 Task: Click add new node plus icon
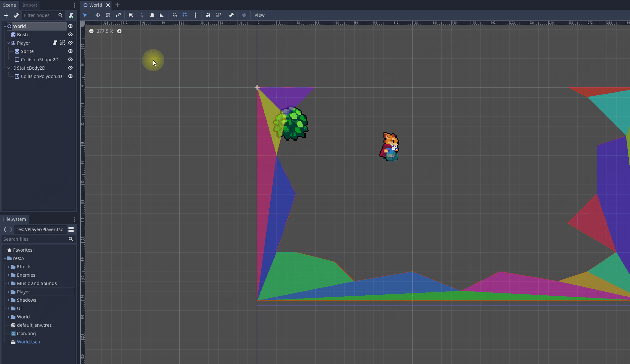pyautogui.click(x=6, y=15)
